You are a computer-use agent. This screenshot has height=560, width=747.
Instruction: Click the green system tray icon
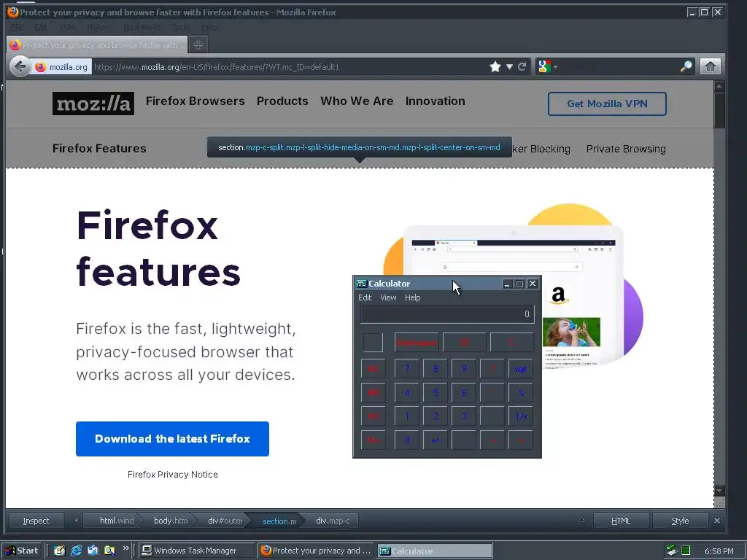pyautogui.click(x=686, y=551)
